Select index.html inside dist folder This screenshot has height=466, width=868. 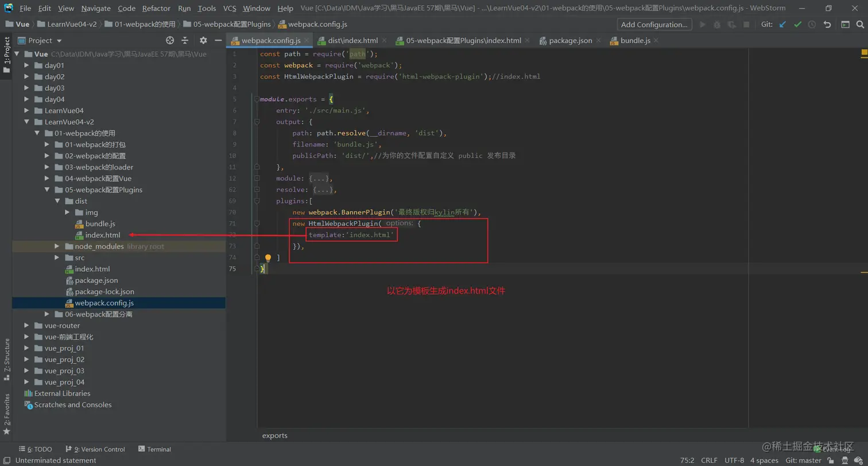point(103,235)
